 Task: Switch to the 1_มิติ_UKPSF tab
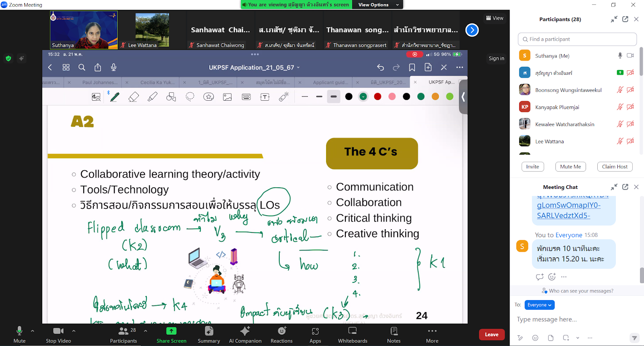(215, 82)
